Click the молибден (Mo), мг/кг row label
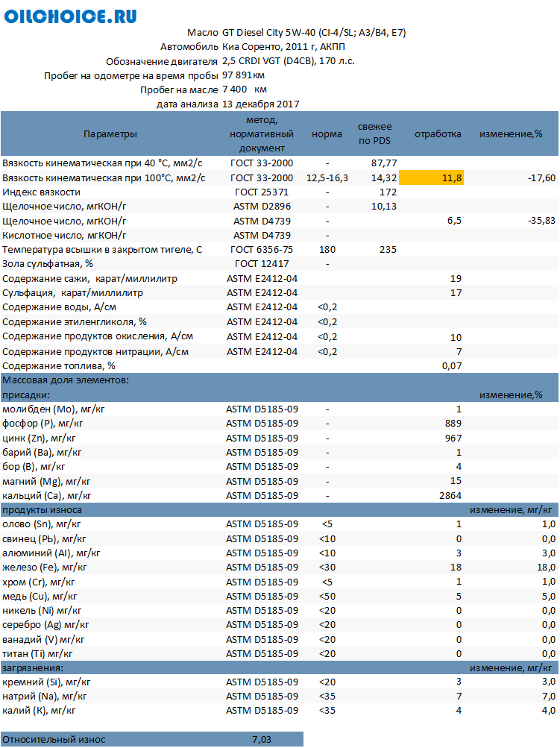560x748 pixels. point(54,409)
